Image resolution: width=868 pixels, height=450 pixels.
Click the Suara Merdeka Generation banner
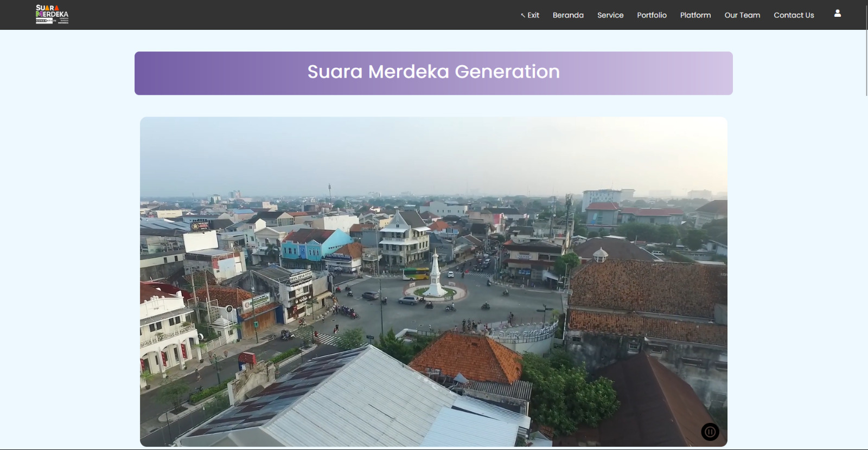(x=433, y=73)
